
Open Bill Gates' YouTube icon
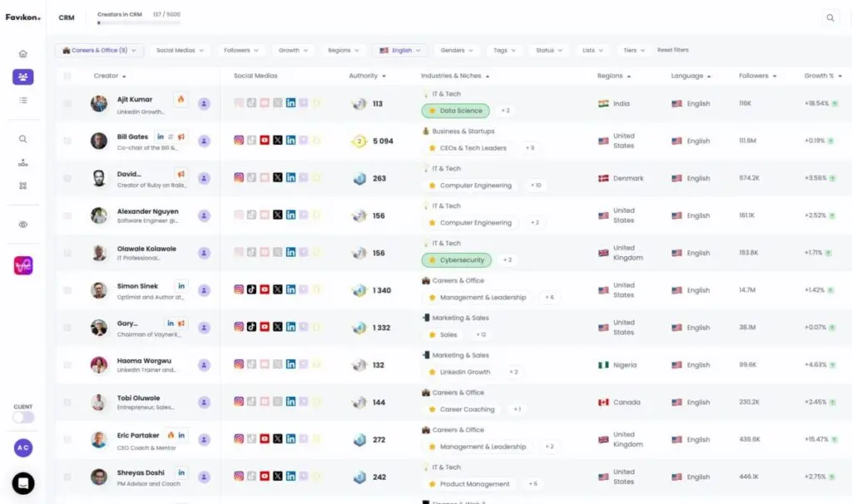point(265,141)
